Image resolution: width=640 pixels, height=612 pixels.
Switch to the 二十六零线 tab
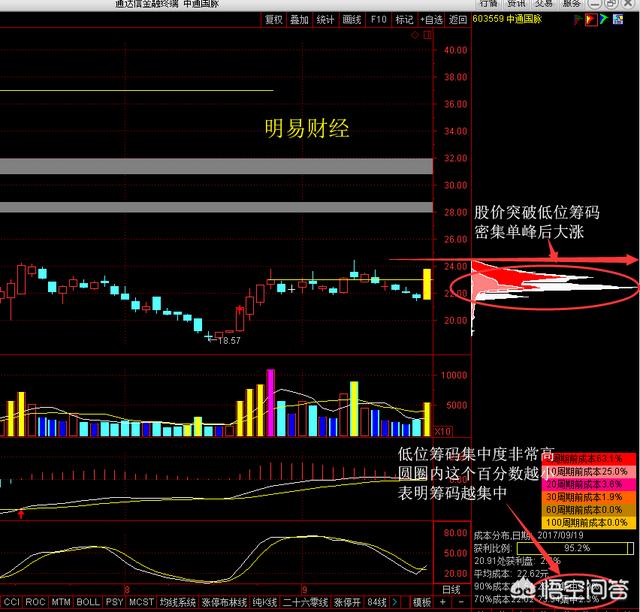(305, 602)
